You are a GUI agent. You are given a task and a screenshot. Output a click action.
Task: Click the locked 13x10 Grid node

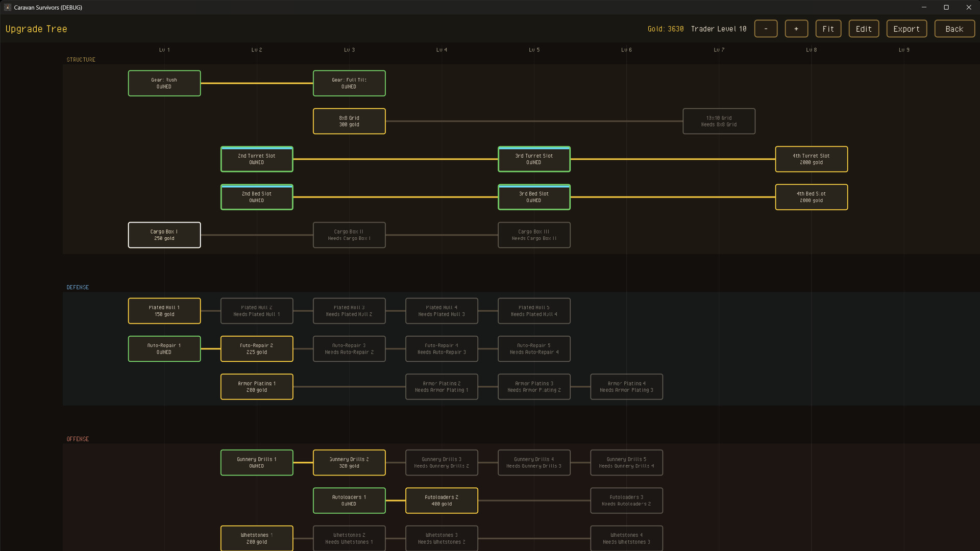tap(719, 121)
